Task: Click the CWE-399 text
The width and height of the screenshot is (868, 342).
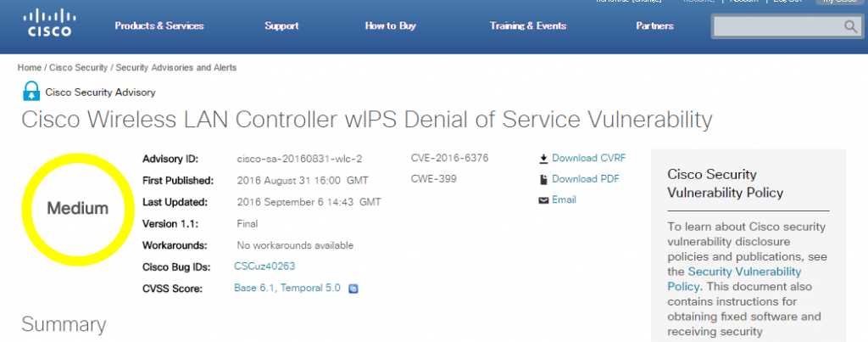Action: point(434,179)
